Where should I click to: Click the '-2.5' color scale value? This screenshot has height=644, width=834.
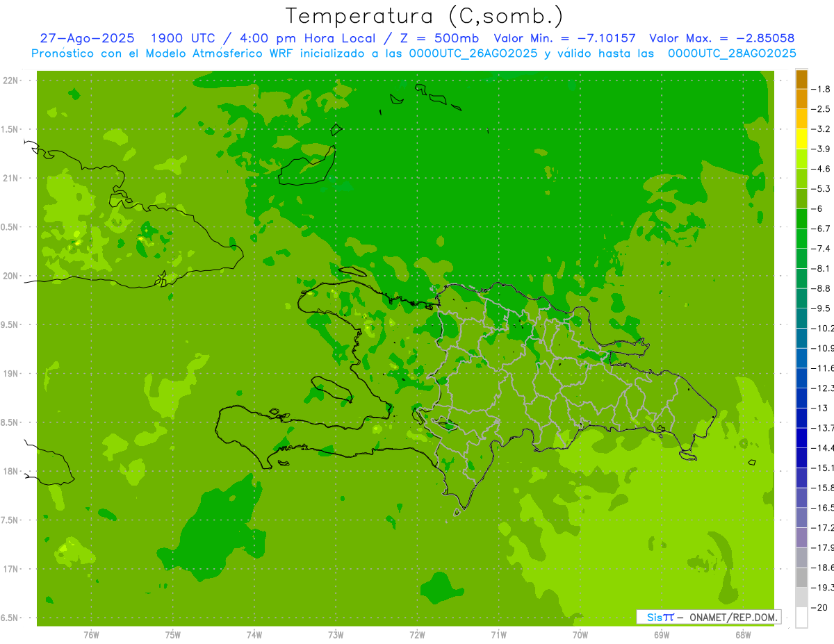click(820, 109)
